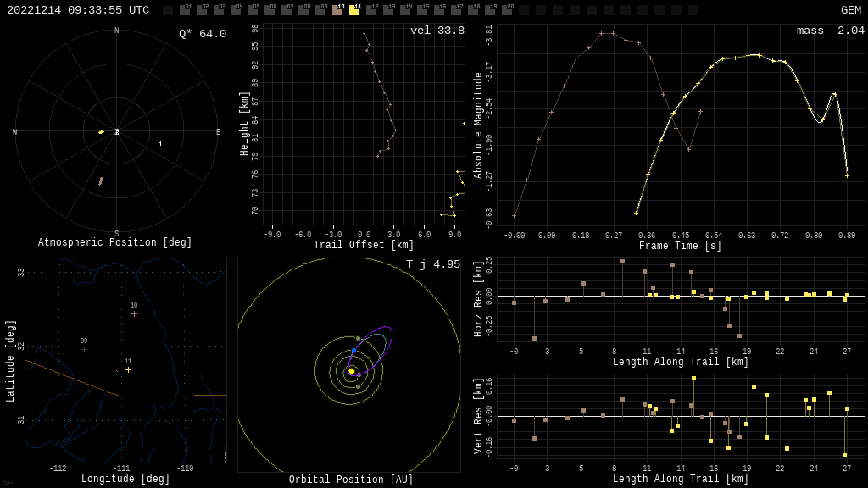Click station 11 cross marker on map

pyautogui.click(x=129, y=370)
